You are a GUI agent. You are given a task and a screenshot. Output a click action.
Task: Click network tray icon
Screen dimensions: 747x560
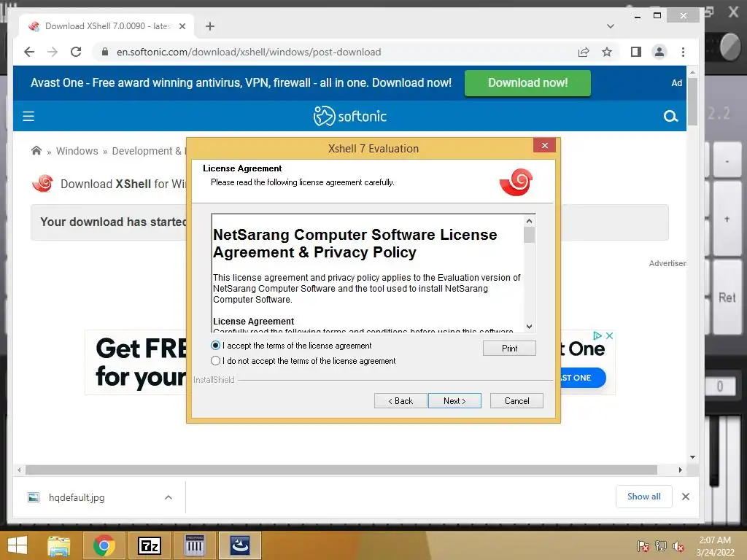pos(661,546)
